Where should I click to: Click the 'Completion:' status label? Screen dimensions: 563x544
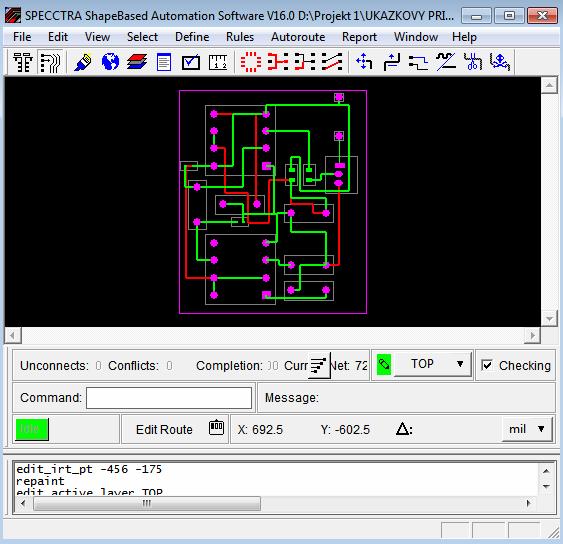[x=229, y=366]
